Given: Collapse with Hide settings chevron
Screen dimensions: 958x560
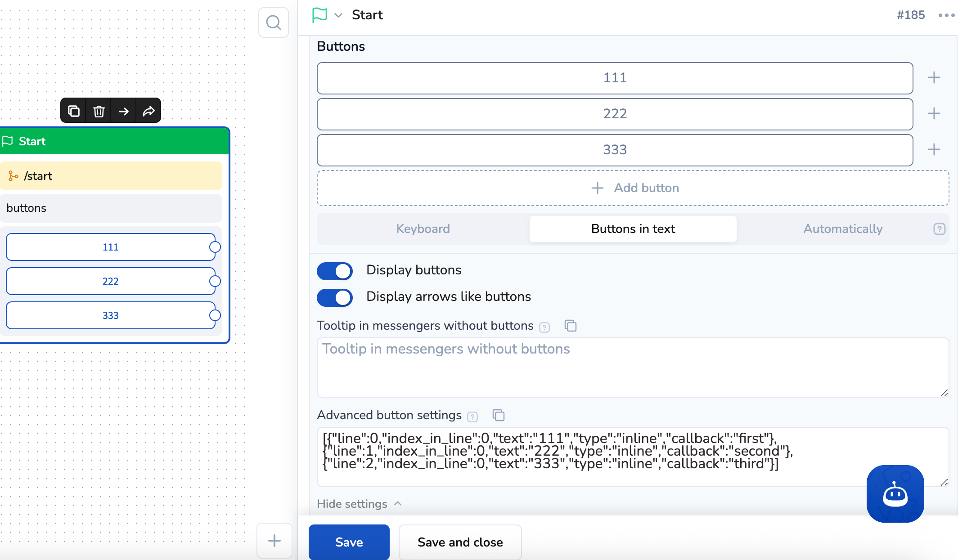Looking at the screenshot, I should pyautogui.click(x=398, y=503).
